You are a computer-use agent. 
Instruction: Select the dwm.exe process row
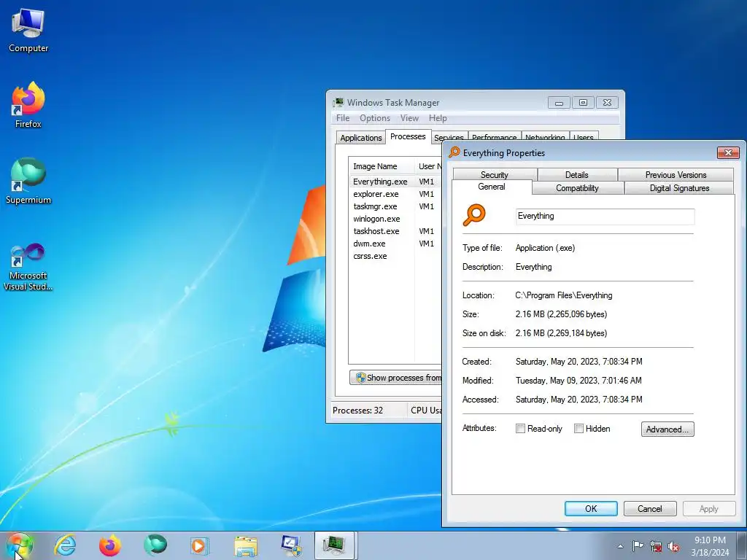[x=395, y=244]
